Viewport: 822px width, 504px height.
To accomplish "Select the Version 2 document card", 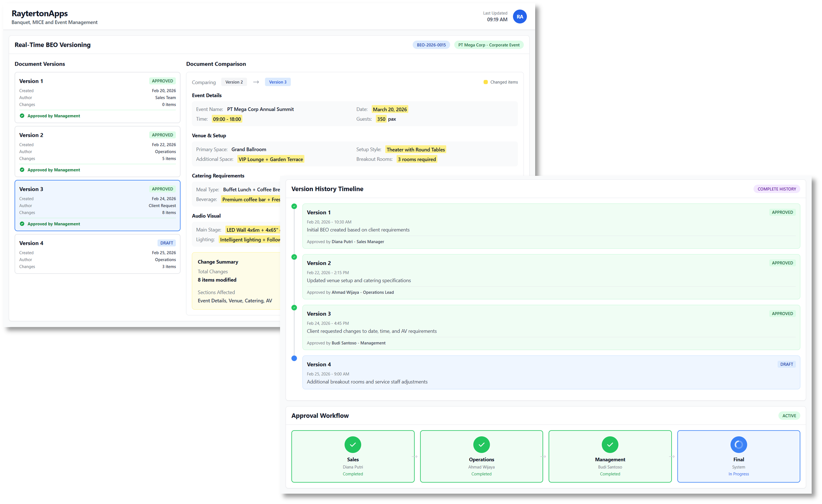I will [97, 151].
